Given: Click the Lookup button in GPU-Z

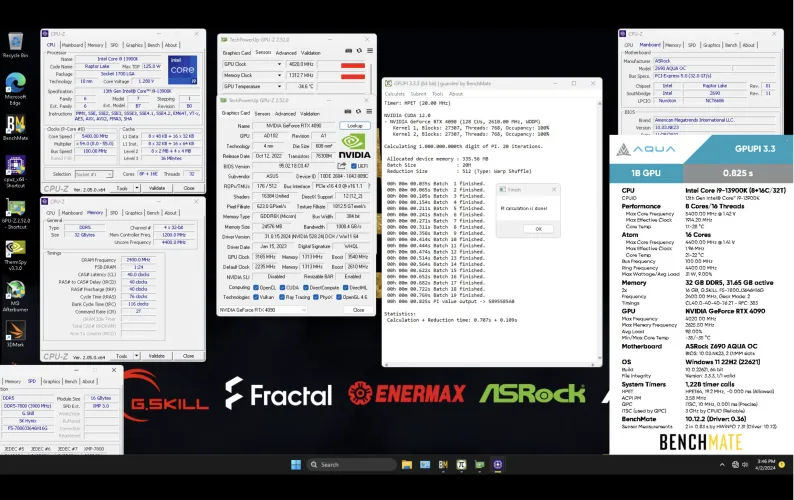Looking at the screenshot, I should [x=354, y=126].
